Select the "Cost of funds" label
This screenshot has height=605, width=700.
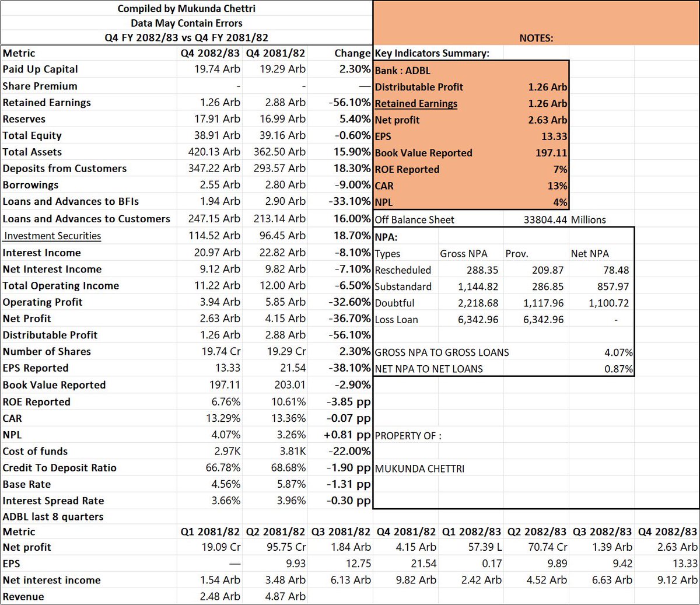tap(35, 451)
